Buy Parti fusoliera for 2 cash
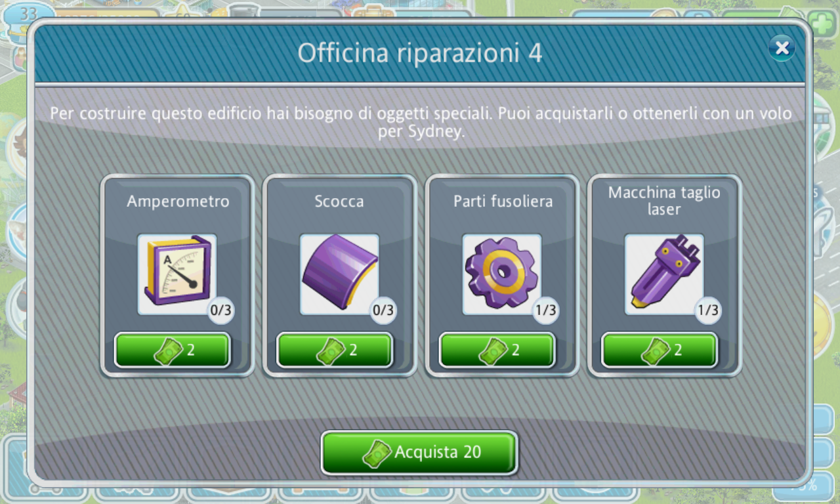 [497, 350]
